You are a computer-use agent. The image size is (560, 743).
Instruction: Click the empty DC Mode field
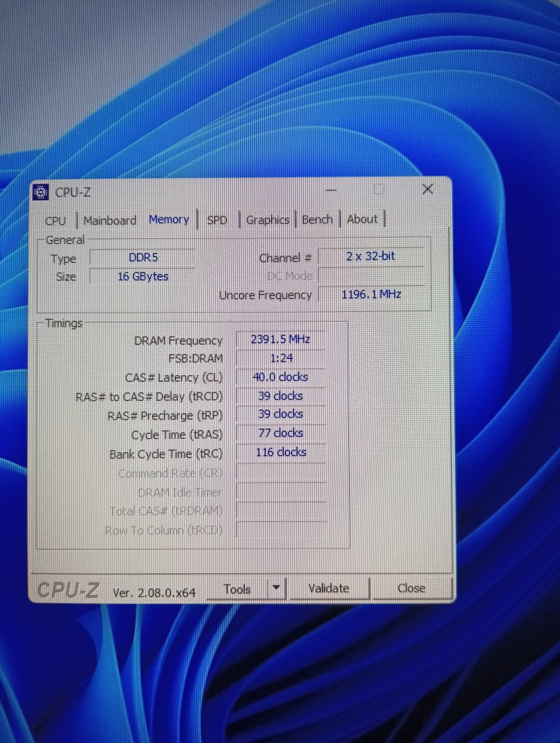371,276
